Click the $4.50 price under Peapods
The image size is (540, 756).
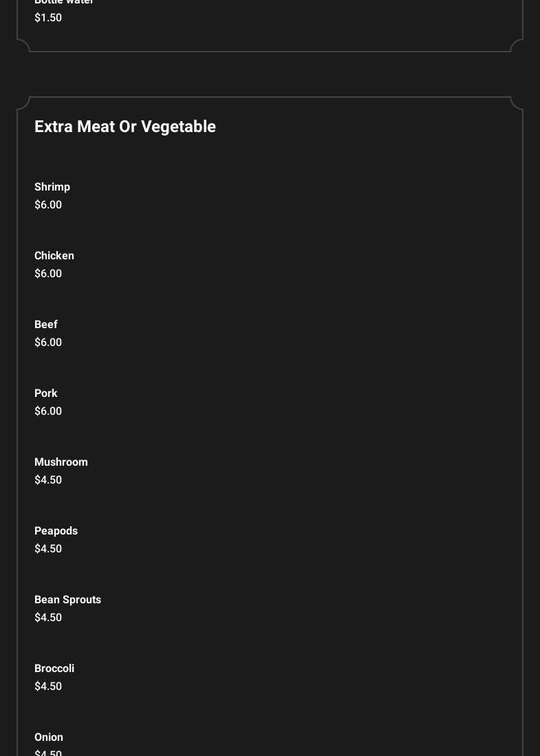click(48, 549)
